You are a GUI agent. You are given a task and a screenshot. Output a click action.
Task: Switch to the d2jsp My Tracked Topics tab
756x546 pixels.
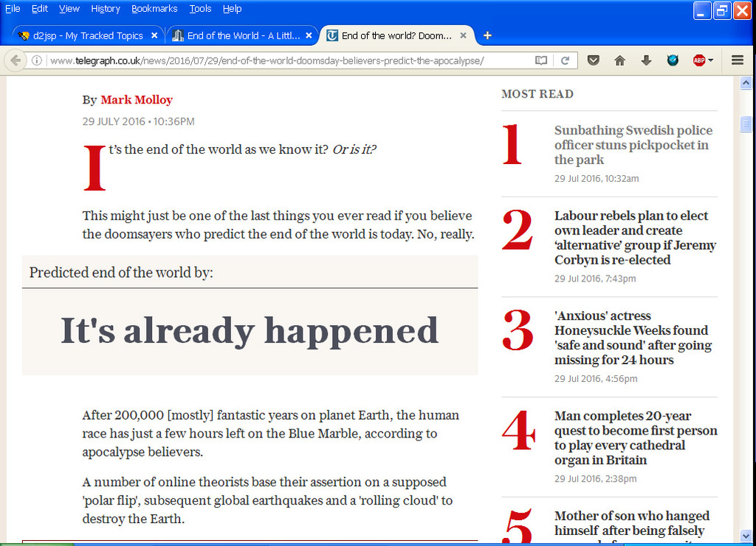tap(87, 35)
